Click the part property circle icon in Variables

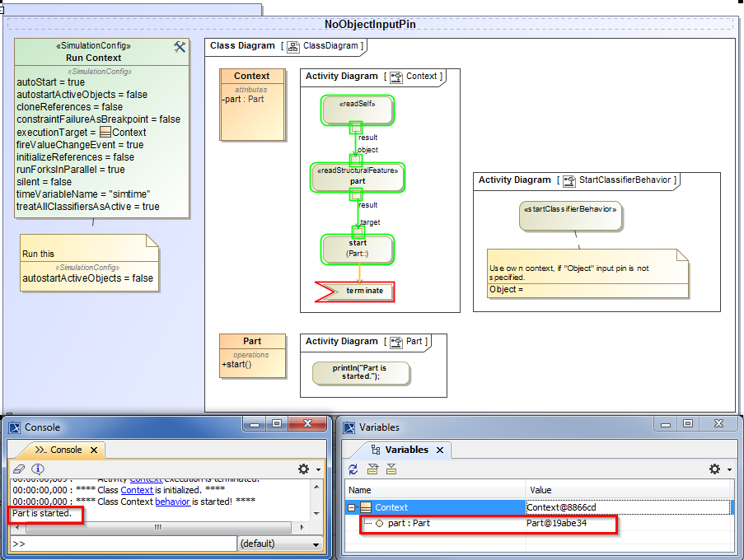pos(380,524)
